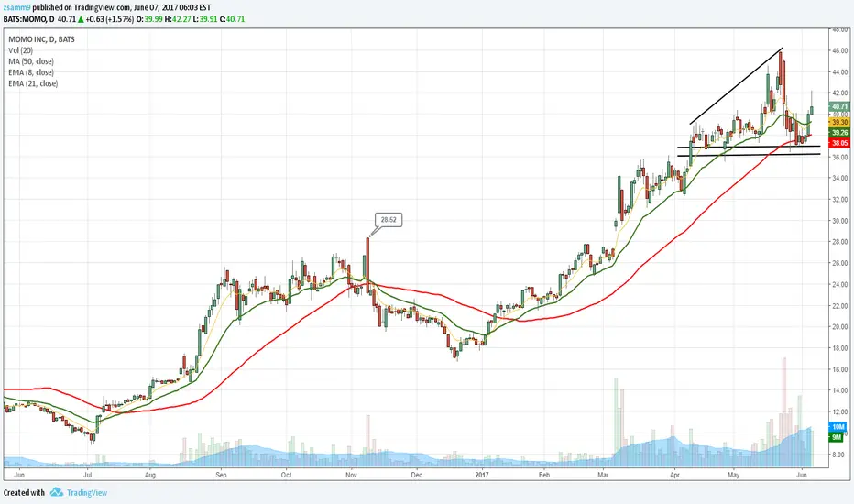Screen dimensions: 854x504
Task: Click the 12.00 price axis label
Action: (839, 412)
